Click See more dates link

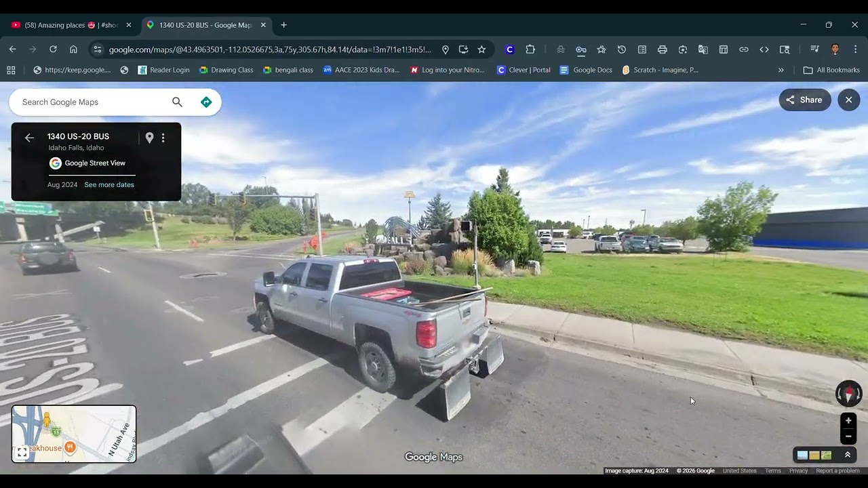pos(109,185)
